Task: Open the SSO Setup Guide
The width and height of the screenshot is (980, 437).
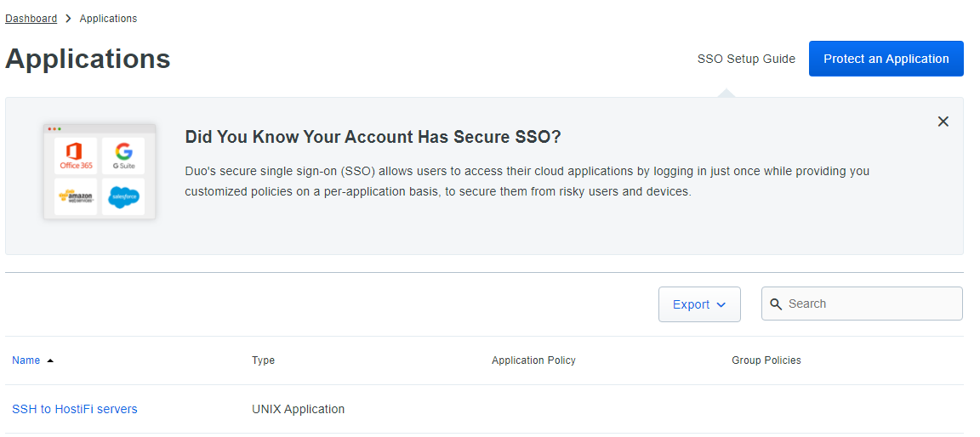Action: click(746, 59)
